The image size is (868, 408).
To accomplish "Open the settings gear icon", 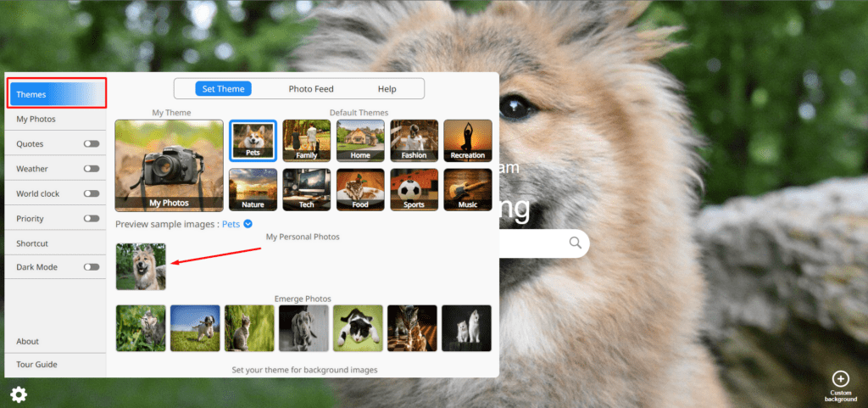I will pos(18,394).
